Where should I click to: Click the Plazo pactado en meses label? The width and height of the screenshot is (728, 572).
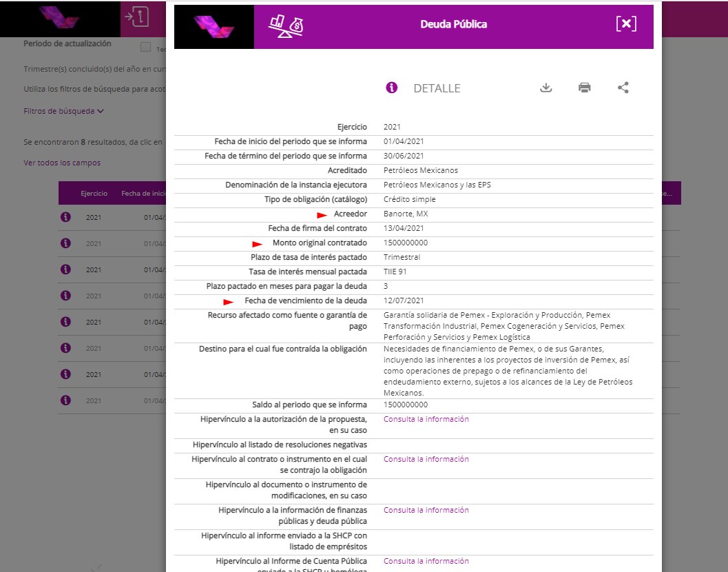[x=287, y=286]
